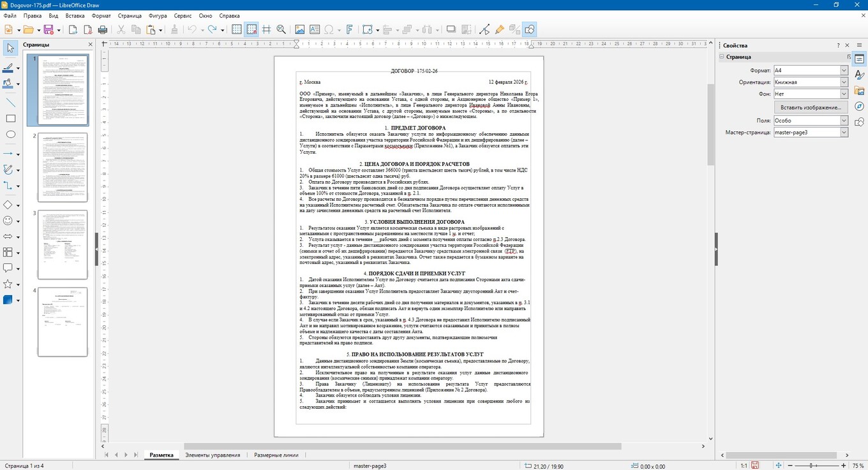
Task: Select the Rectangle shape tool
Action: pyautogui.click(x=10, y=119)
